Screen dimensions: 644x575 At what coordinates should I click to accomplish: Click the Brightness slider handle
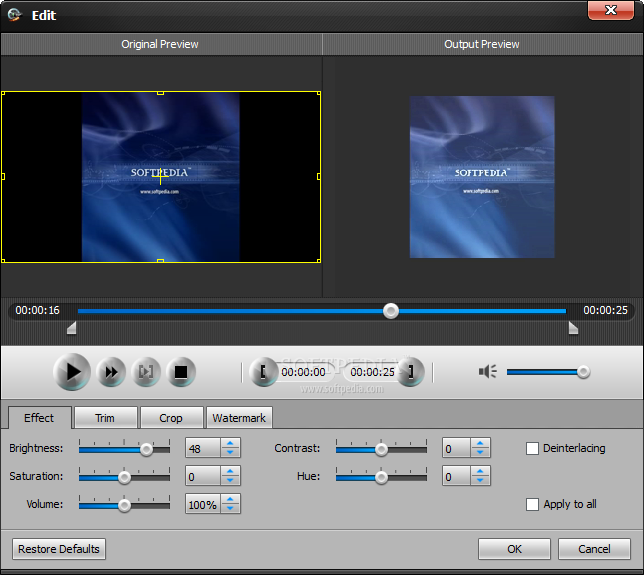pos(146,449)
